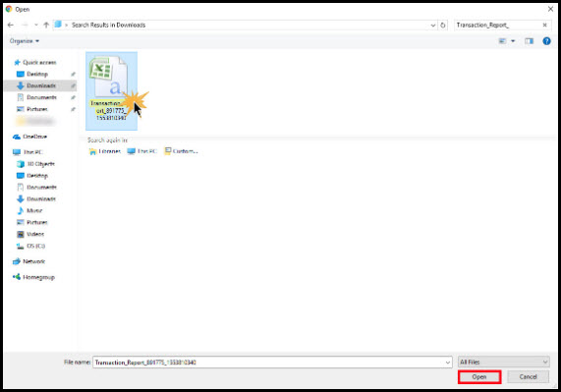This screenshot has height=392, width=561.
Task: Search again in Custom location
Action: (181, 151)
